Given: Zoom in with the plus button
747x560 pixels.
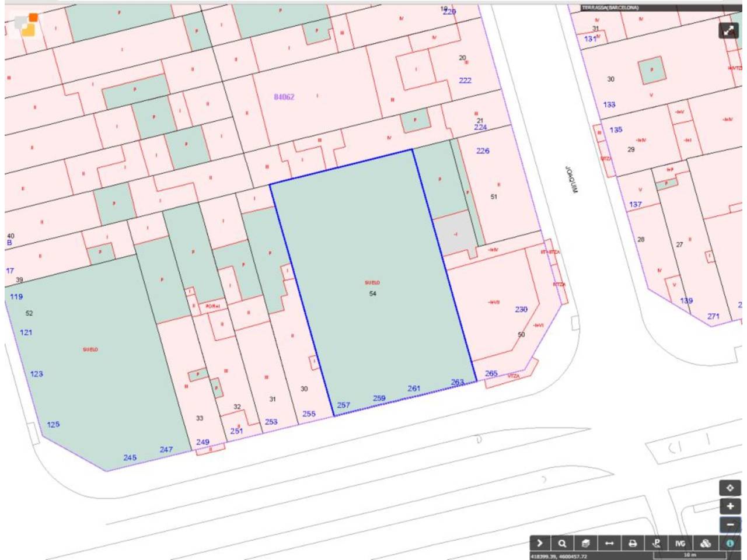Looking at the screenshot, I should [x=729, y=506].
